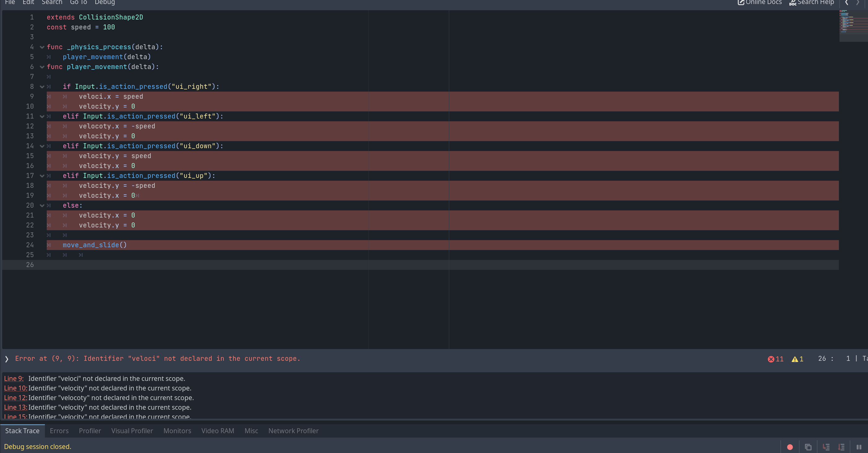Screen dimensions: 868x453
Task: Go to previous edited document arrow
Action: [846, 3]
